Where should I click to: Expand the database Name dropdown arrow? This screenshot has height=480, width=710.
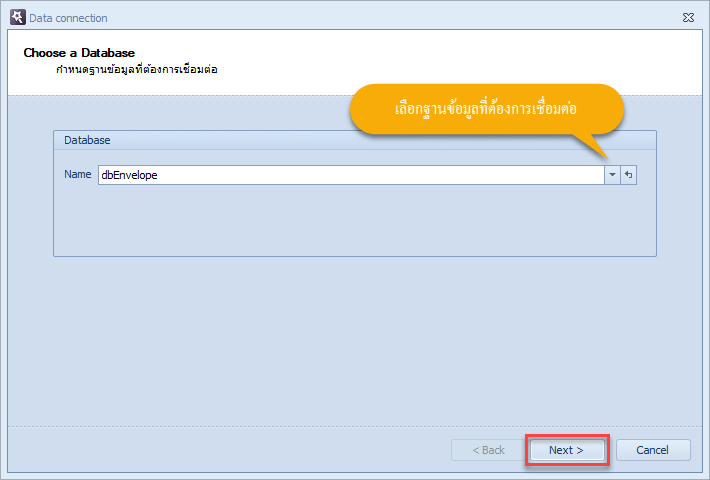pos(612,175)
